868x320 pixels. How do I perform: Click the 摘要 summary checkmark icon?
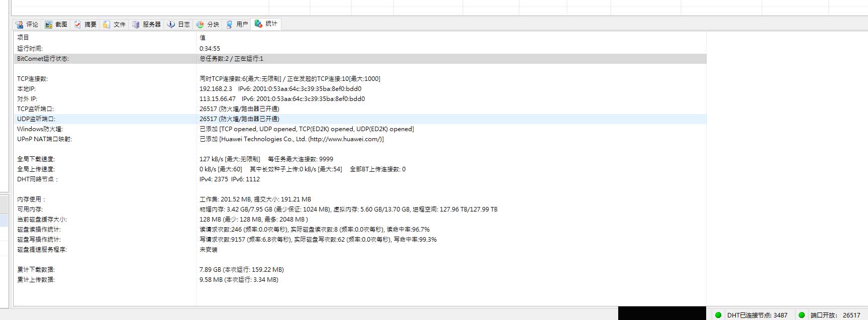coord(77,25)
